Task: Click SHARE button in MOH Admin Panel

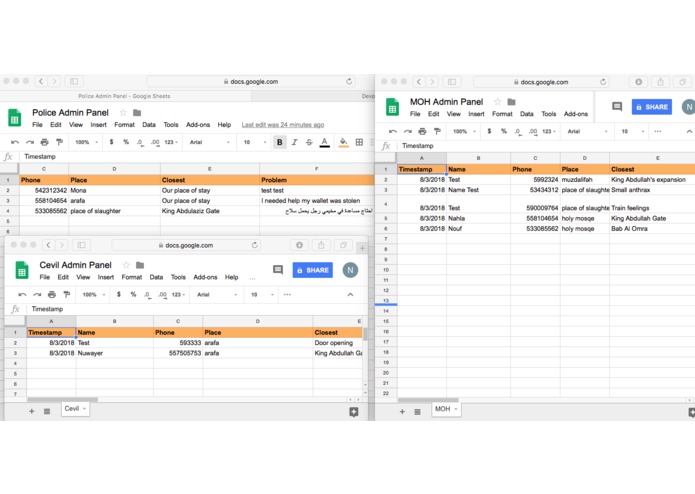Action: (652, 107)
